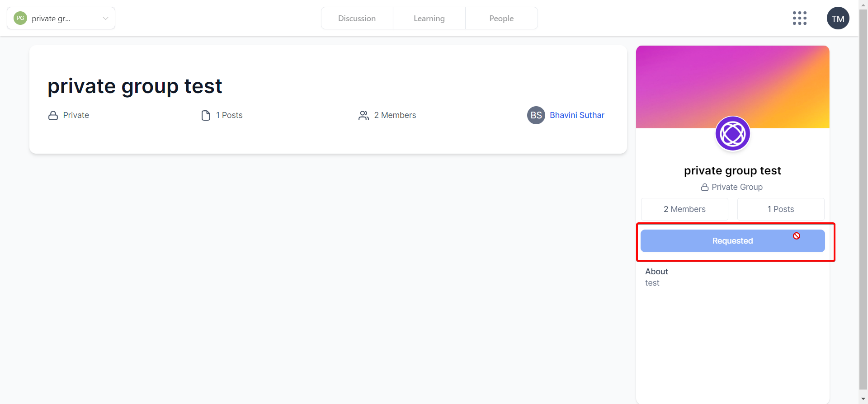This screenshot has width=868, height=404.
Task: Expand the private gr... group switcher dropdown
Action: tap(61, 18)
